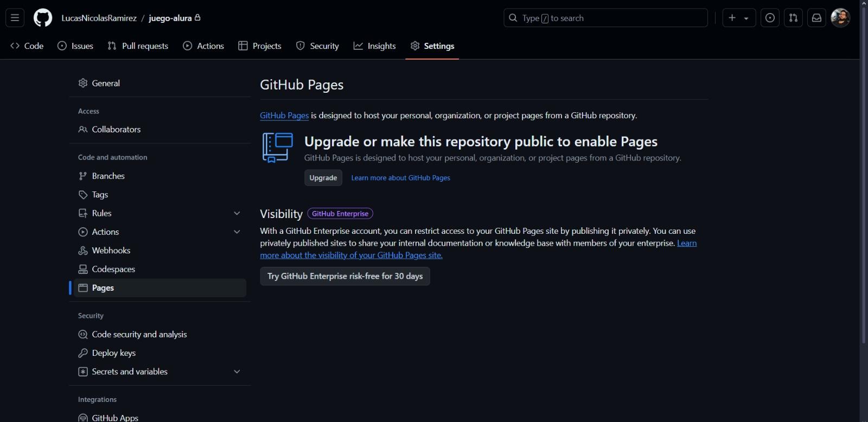
Task: Open the hamburger navigation menu
Action: [x=15, y=18]
